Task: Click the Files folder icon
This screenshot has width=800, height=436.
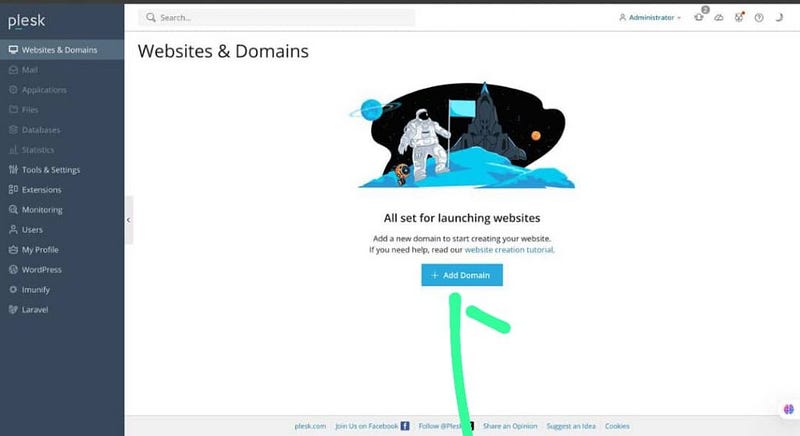Action: pos(13,110)
